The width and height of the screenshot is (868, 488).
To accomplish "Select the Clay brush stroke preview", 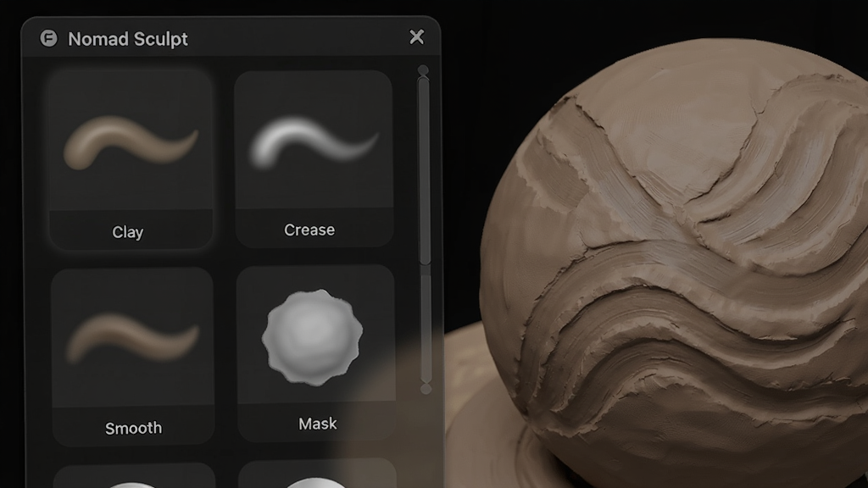I will pyautogui.click(x=131, y=142).
